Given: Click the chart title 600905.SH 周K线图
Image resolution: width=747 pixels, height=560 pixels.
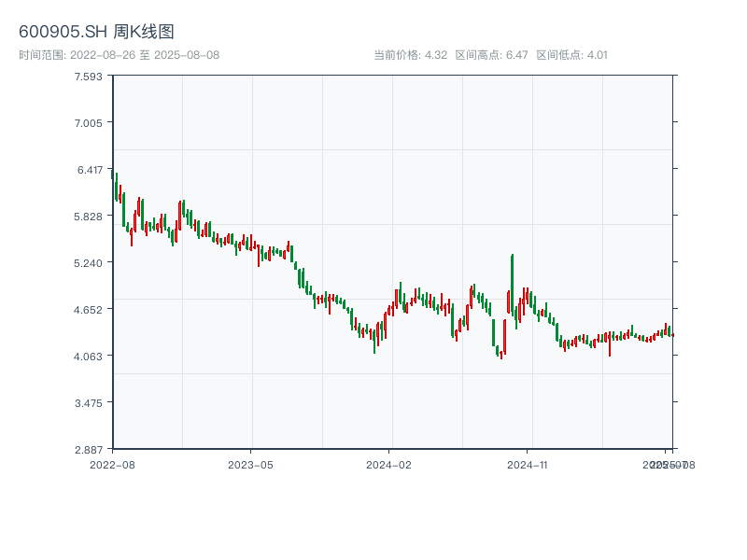Looking at the screenshot, I should coord(96,33).
